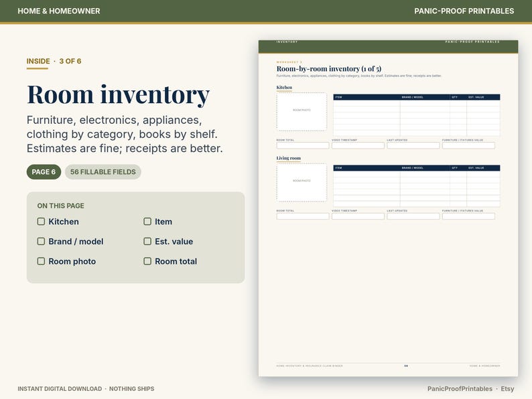Click Living room Room Total field
The width and height of the screenshot is (532, 399).
303,216
